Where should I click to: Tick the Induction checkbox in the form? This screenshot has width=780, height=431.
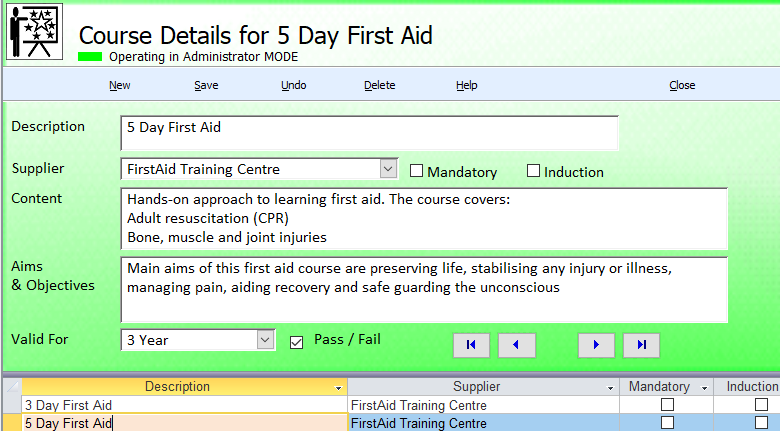pos(533,171)
